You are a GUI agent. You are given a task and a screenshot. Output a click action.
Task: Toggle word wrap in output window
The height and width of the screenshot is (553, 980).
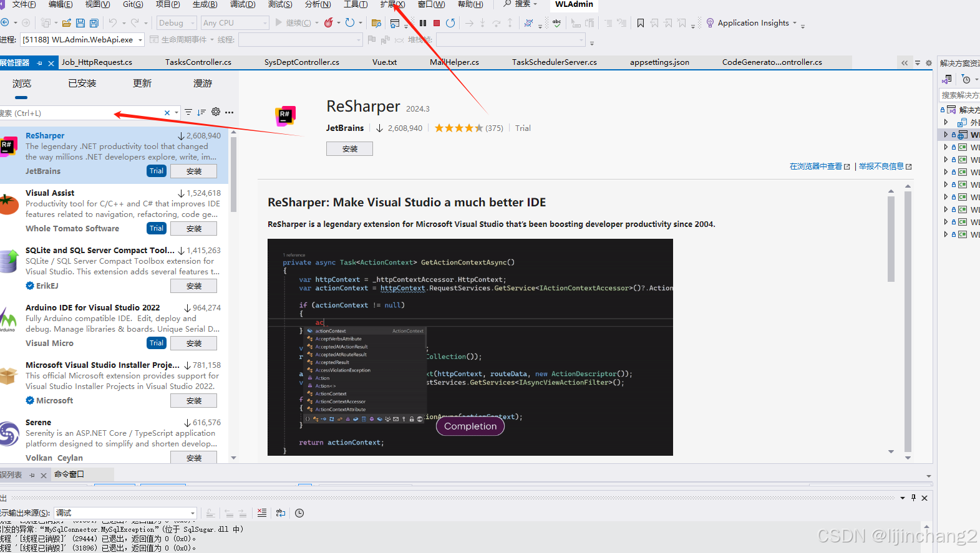(281, 513)
